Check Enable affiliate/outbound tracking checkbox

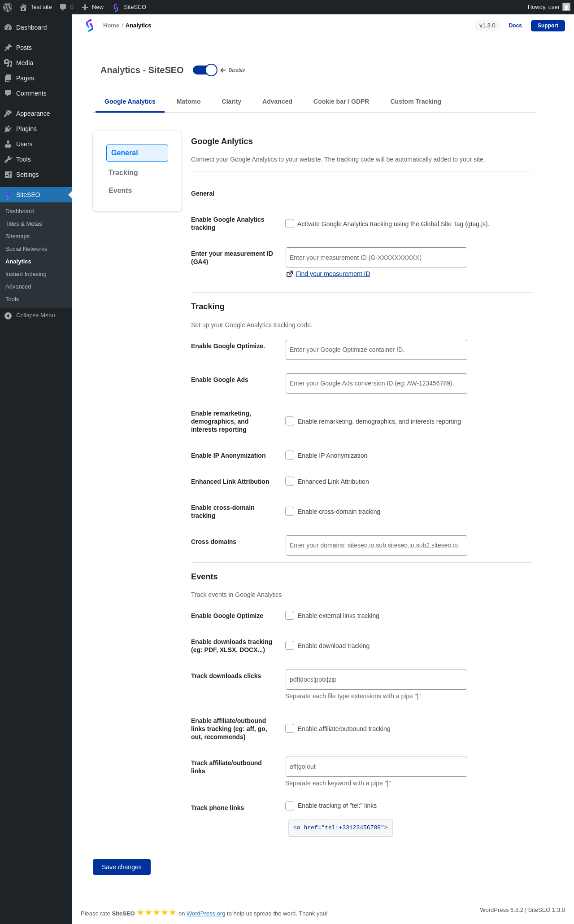[290, 728]
